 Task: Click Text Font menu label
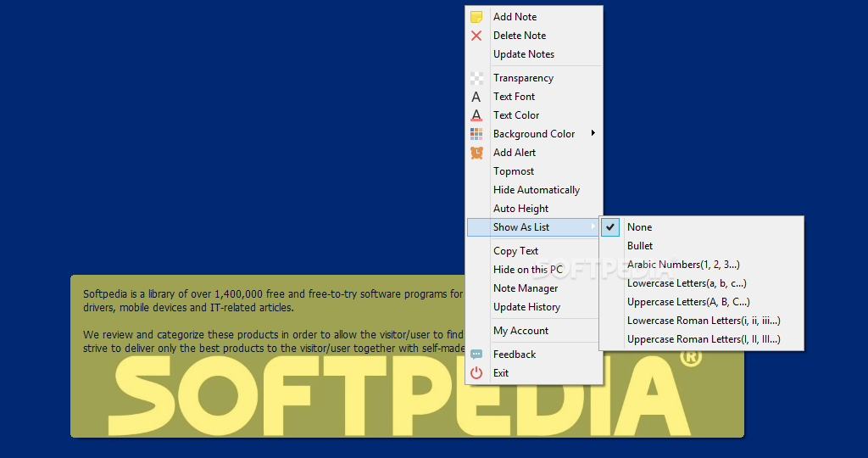tap(514, 97)
